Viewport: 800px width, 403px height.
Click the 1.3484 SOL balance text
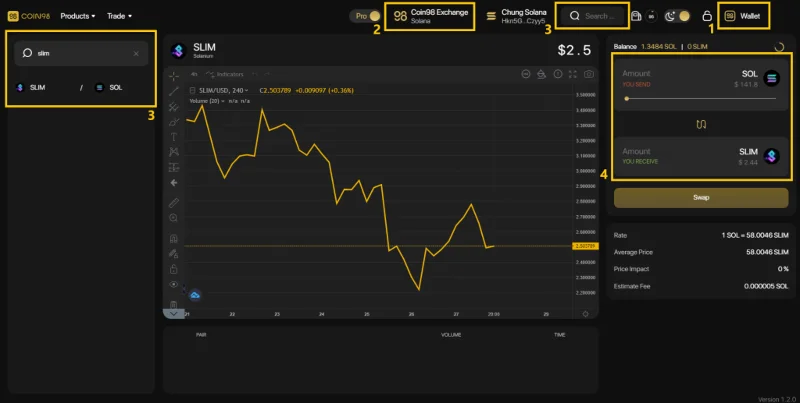click(659, 46)
